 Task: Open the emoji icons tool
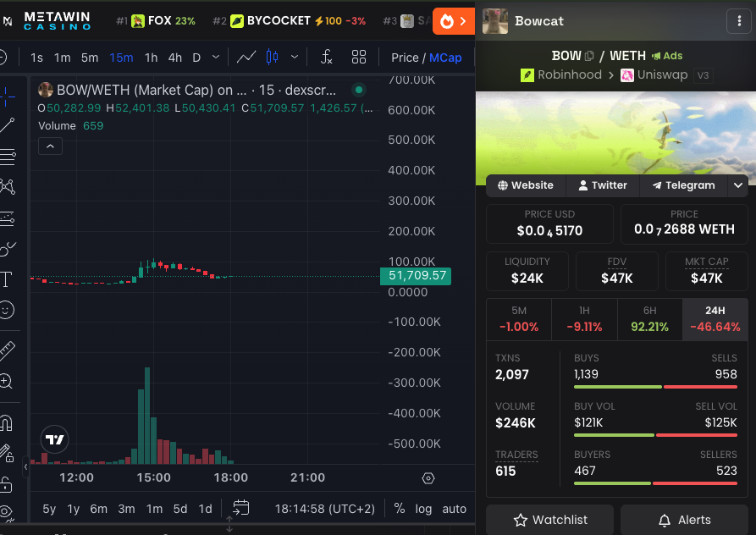click(8, 310)
